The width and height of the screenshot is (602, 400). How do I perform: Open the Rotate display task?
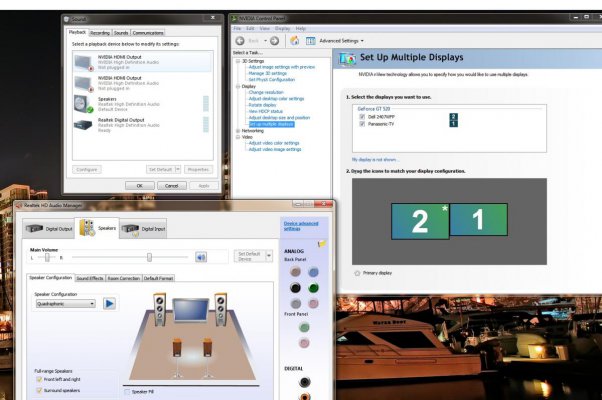coord(262,105)
